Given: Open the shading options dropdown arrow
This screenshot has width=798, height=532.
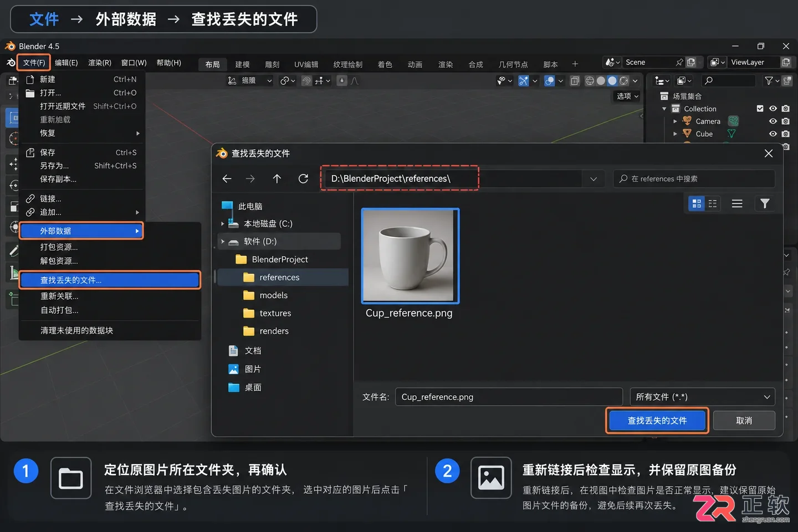Looking at the screenshot, I should [635, 81].
